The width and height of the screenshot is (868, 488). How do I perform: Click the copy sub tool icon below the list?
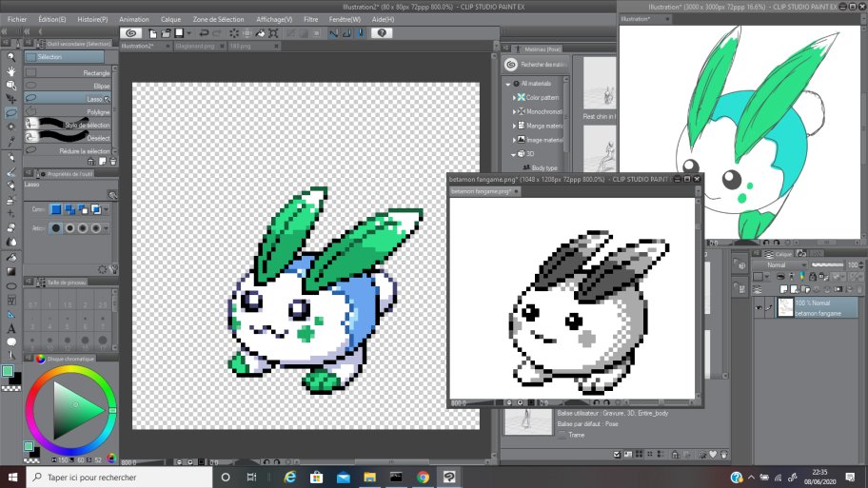pyautogui.click(x=102, y=162)
